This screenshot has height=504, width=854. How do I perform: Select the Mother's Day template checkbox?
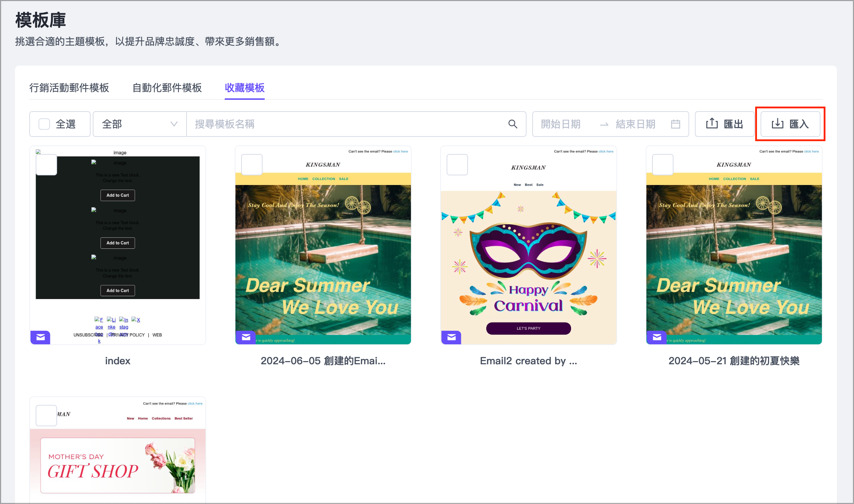46,415
